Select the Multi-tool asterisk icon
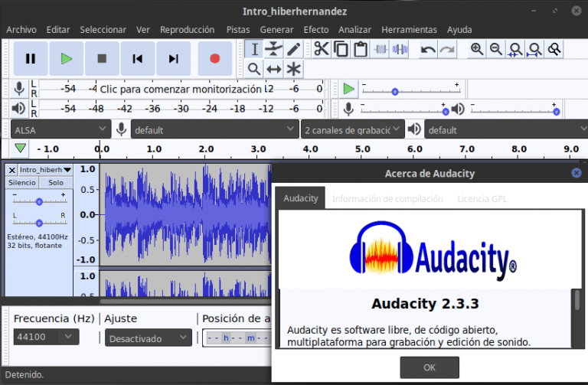 (x=293, y=69)
